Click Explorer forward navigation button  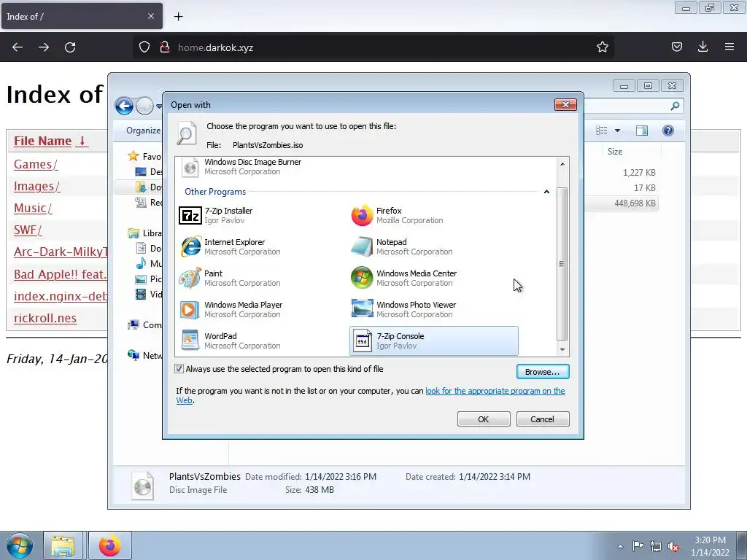145,106
